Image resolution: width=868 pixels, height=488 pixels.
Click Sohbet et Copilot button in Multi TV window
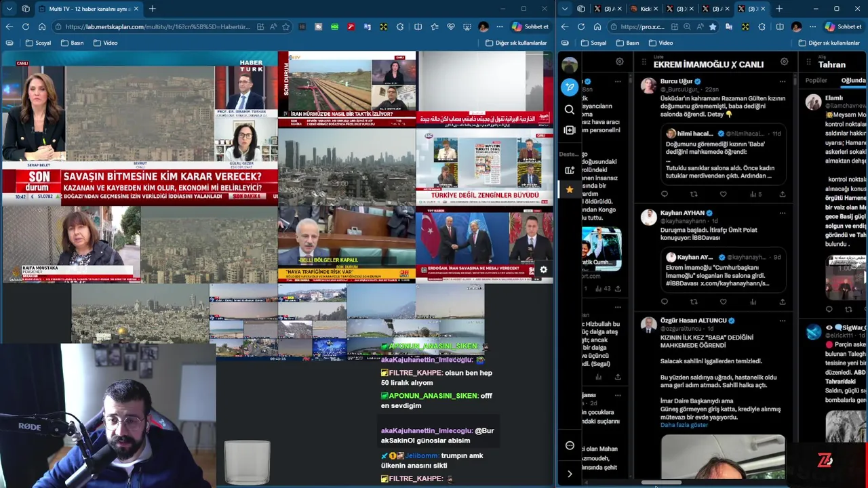click(530, 26)
